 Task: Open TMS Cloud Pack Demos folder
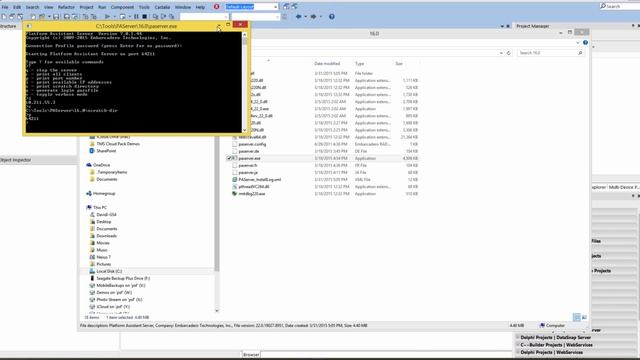point(118,144)
